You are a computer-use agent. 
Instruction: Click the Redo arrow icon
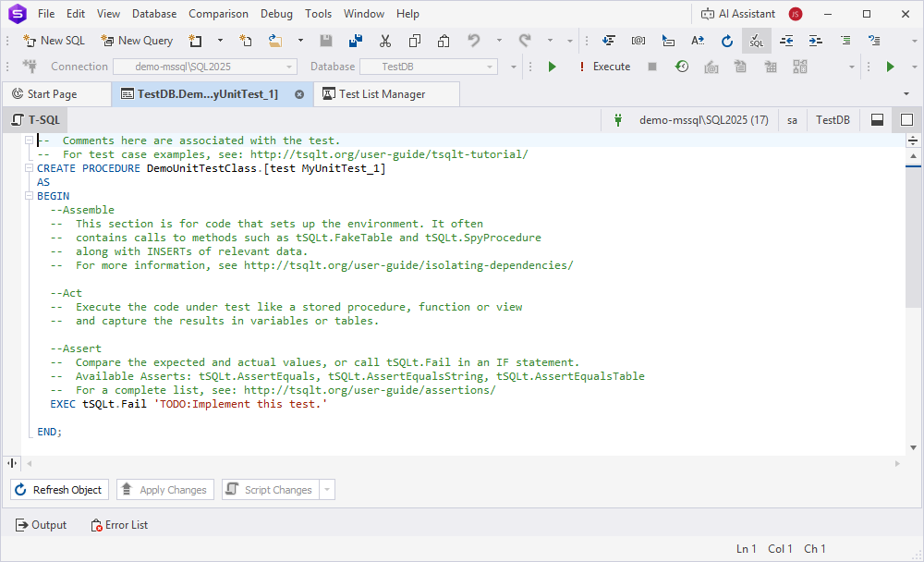pos(525,41)
